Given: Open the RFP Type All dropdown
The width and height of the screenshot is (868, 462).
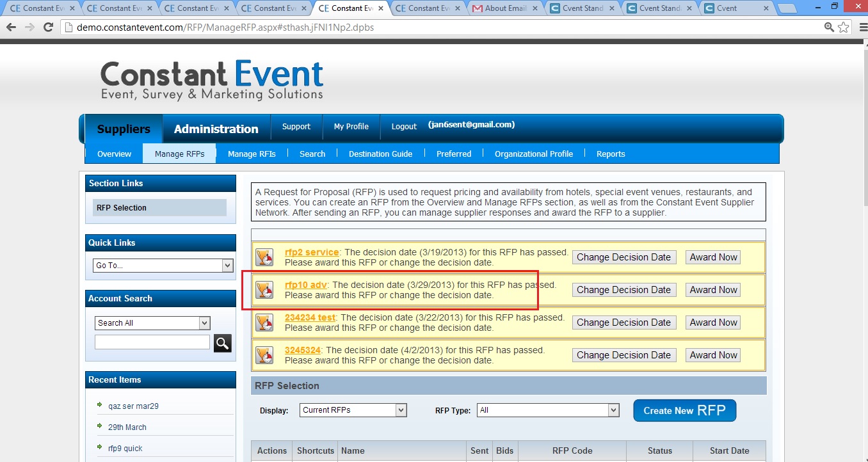Looking at the screenshot, I should click(x=548, y=410).
